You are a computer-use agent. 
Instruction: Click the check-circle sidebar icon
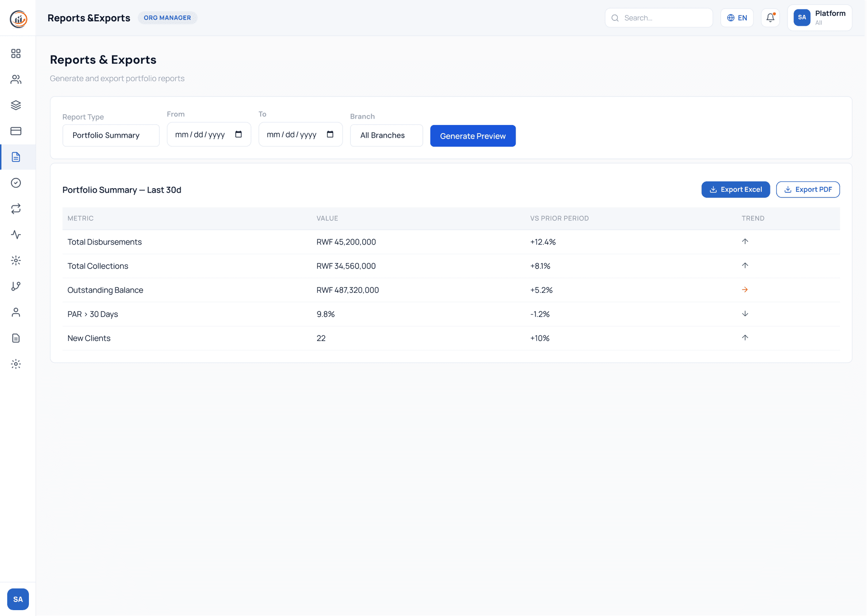point(16,183)
